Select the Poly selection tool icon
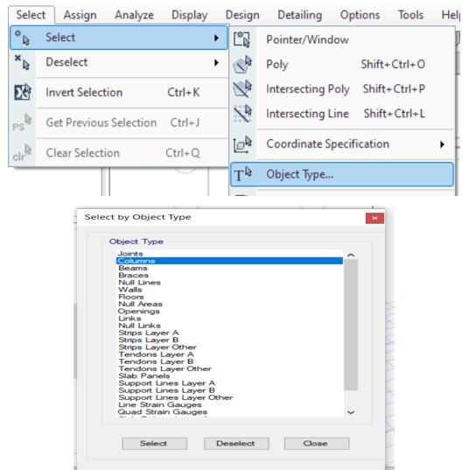This screenshot has height=470, width=476. pyautogui.click(x=242, y=64)
